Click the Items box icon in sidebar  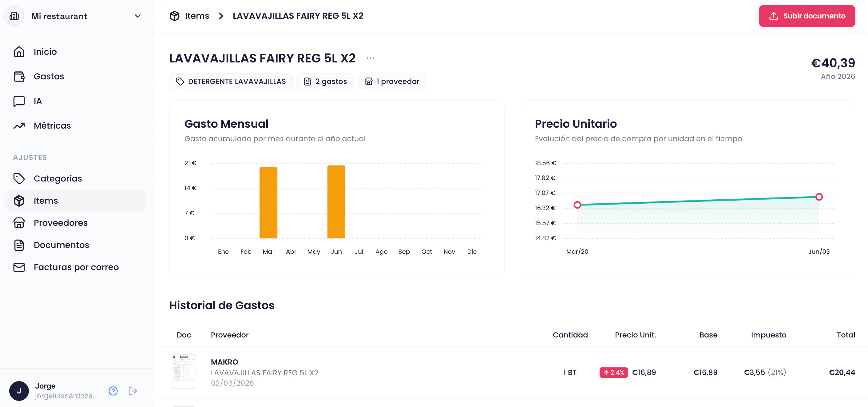click(19, 201)
